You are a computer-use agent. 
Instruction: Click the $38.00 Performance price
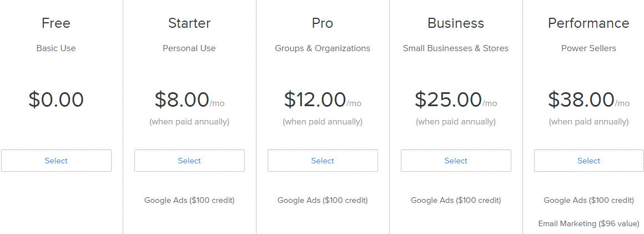[581, 99]
